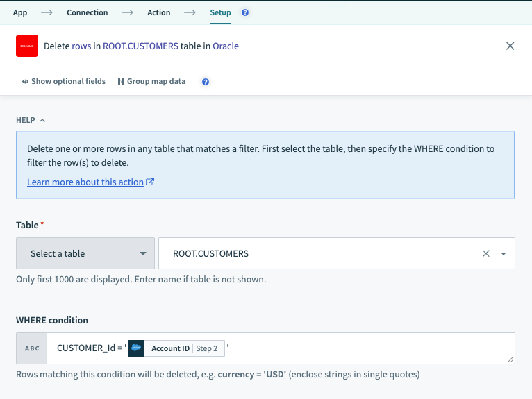Collapse the HELP section

pyautogui.click(x=31, y=120)
